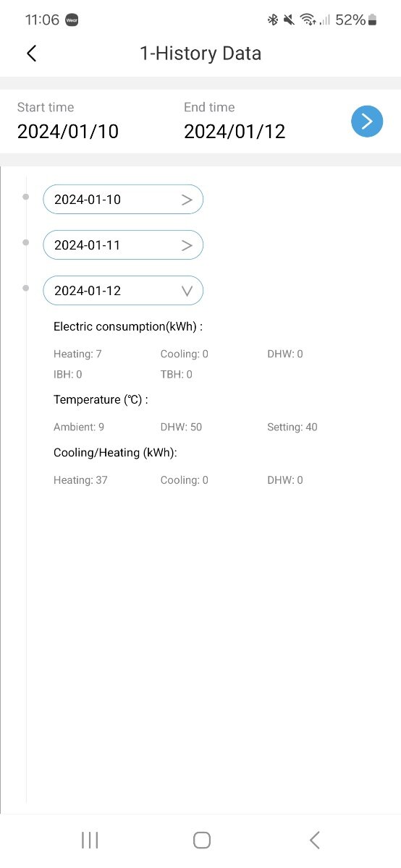
Task: Tap the Heating: 37 value
Action: click(80, 480)
